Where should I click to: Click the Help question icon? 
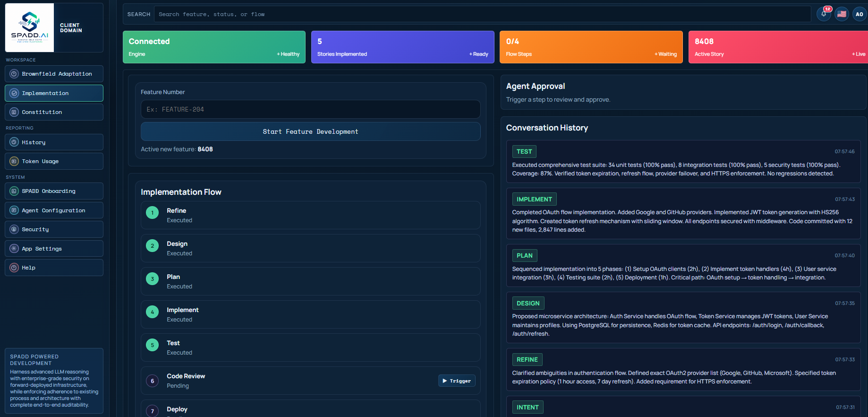click(14, 268)
